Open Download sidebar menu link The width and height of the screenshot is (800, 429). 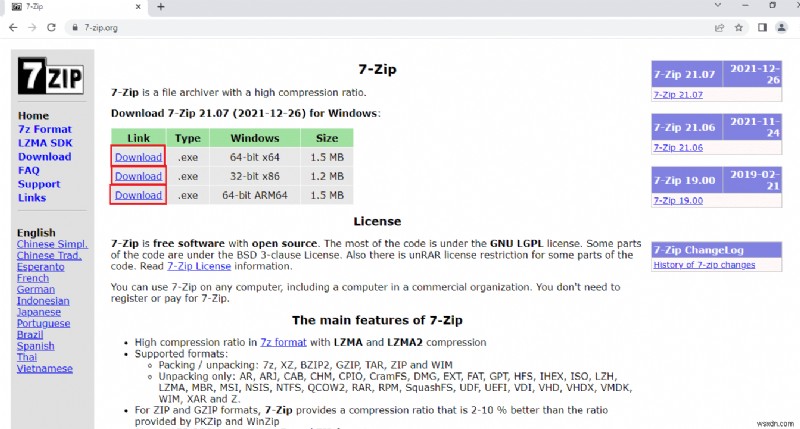click(44, 157)
